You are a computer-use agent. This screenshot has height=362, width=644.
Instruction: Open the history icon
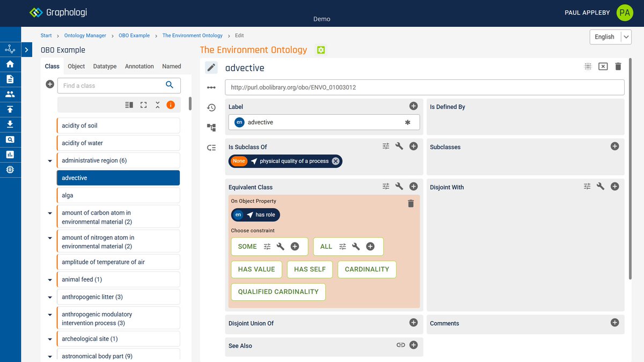pyautogui.click(x=211, y=107)
